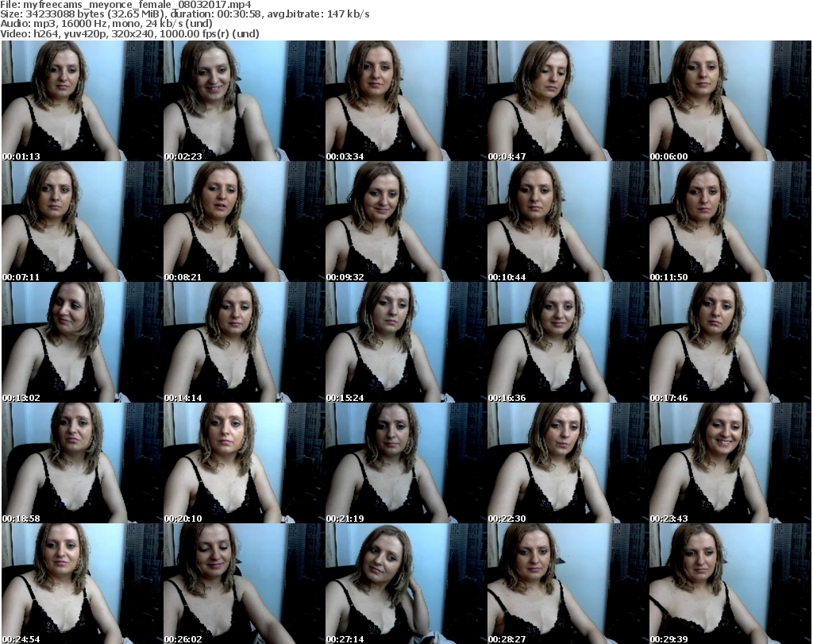
Task: Click the frame stamped 00:13:02
Action: tap(83, 342)
